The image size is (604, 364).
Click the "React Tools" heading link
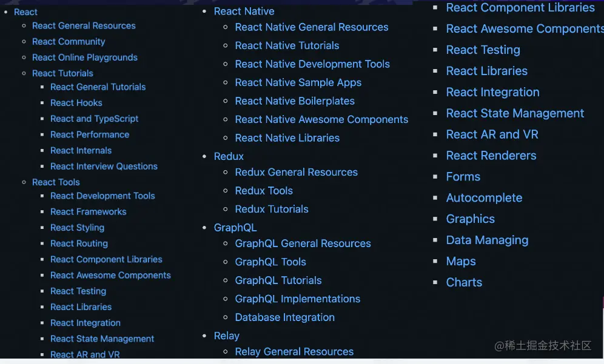coord(56,182)
